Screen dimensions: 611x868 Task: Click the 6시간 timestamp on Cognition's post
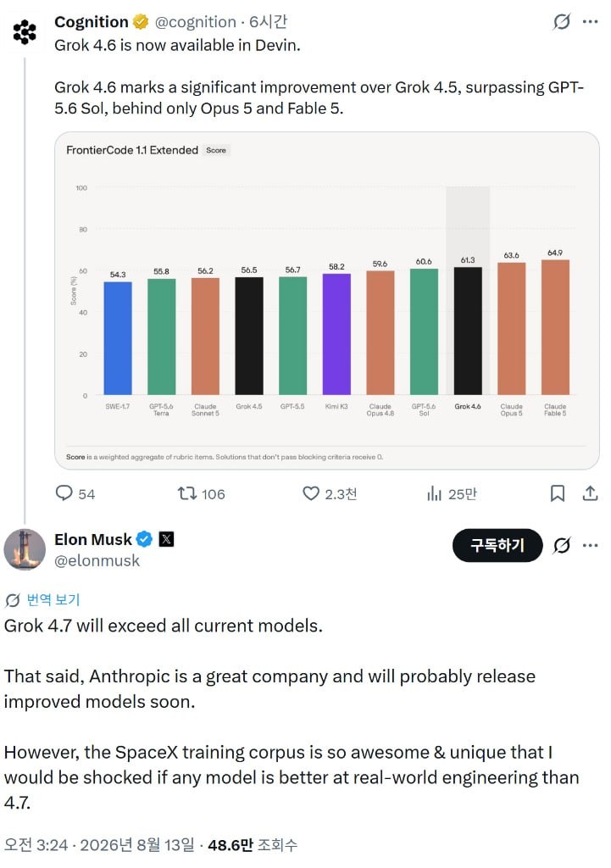pyautogui.click(x=268, y=21)
